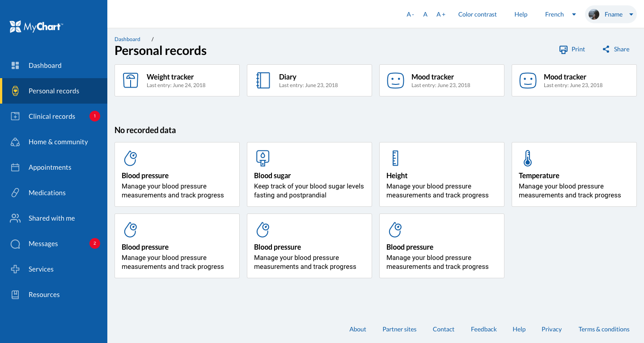Click the Blood pressure droplet icon

click(x=130, y=158)
